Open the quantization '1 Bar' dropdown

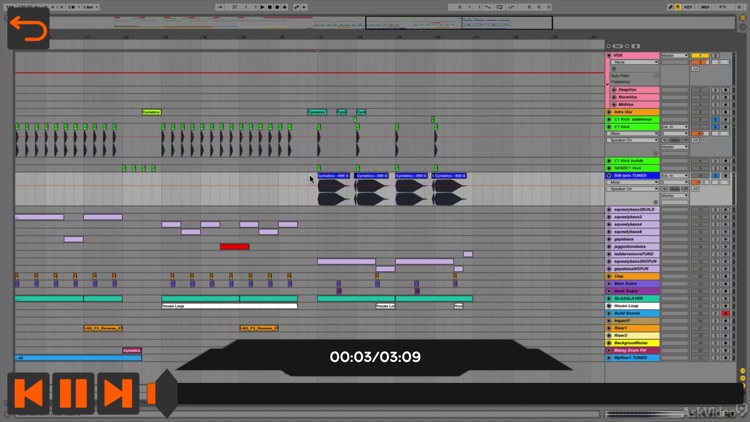91,7
